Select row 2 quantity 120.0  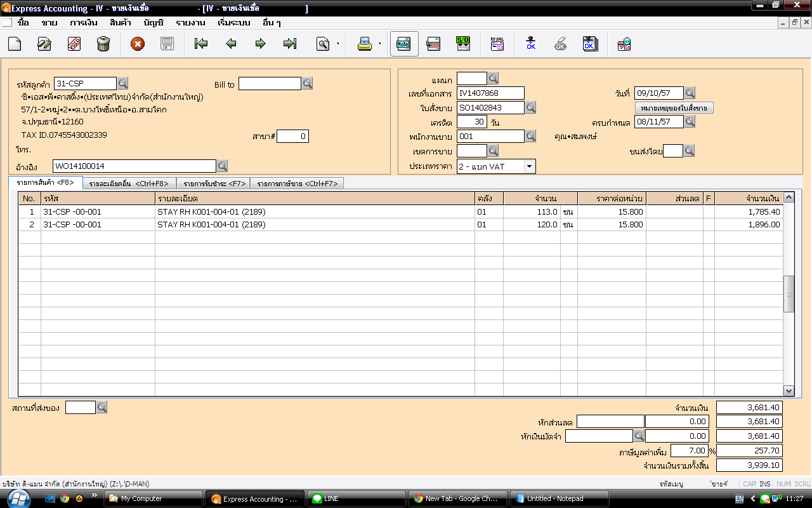[532, 224]
